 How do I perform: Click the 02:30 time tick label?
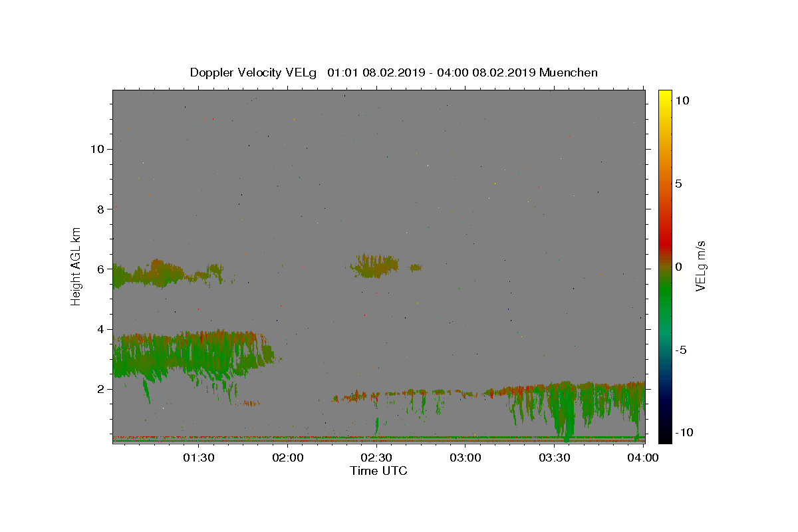[x=376, y=458]
